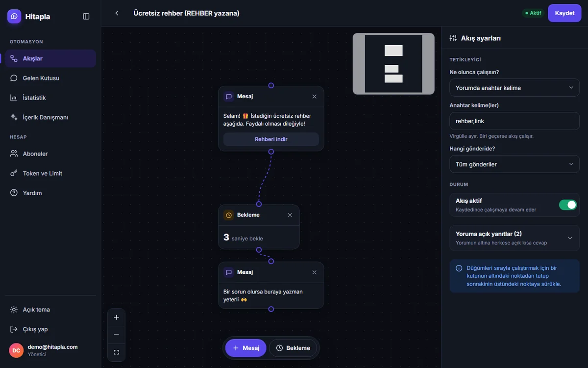Fit the flow to the screen
Viewport: 588px width, 368px height.
tap(116, 352)
